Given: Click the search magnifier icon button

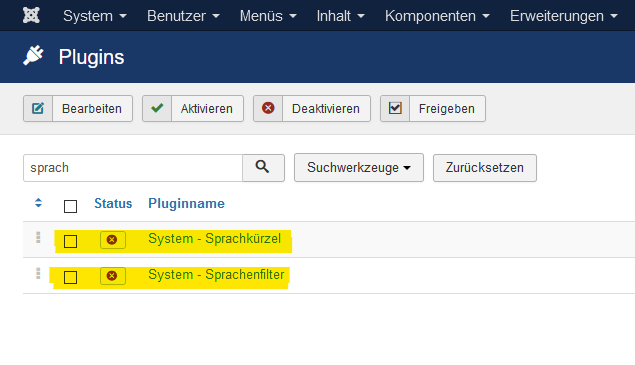Looking at the screenshot, I should click(x=263, y=167).
